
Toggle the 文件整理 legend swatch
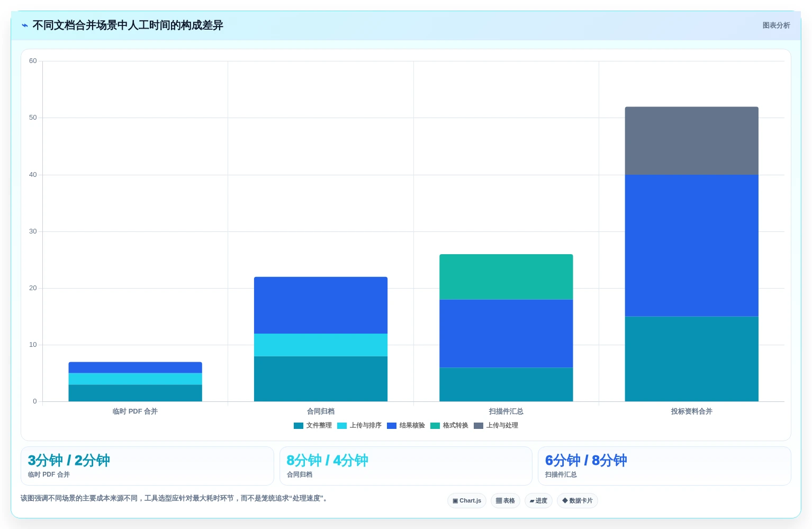[299, 426]
